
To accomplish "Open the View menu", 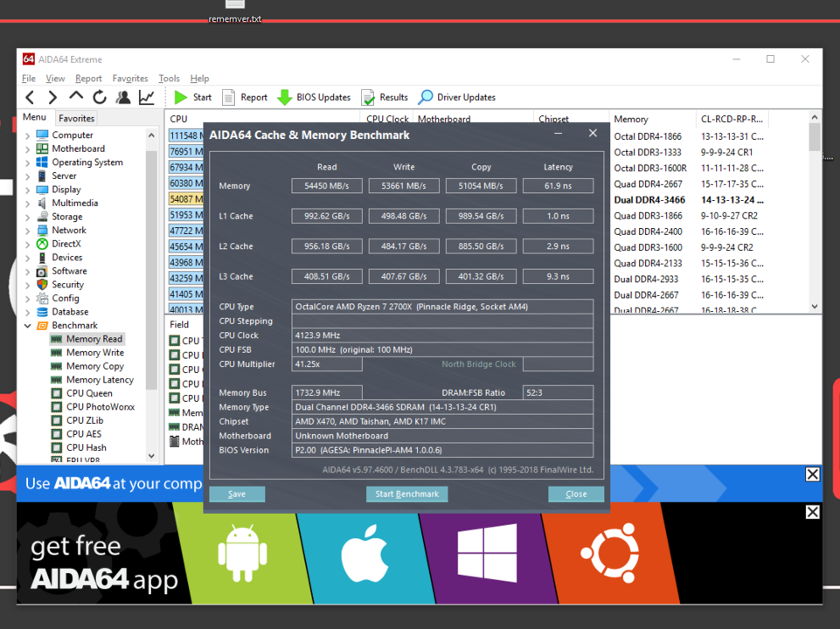I will [55, 79].
